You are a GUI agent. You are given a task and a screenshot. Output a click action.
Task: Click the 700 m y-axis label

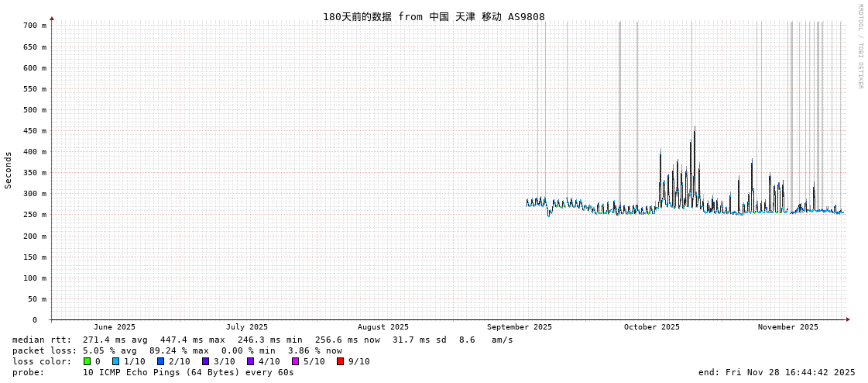point(34,26)
